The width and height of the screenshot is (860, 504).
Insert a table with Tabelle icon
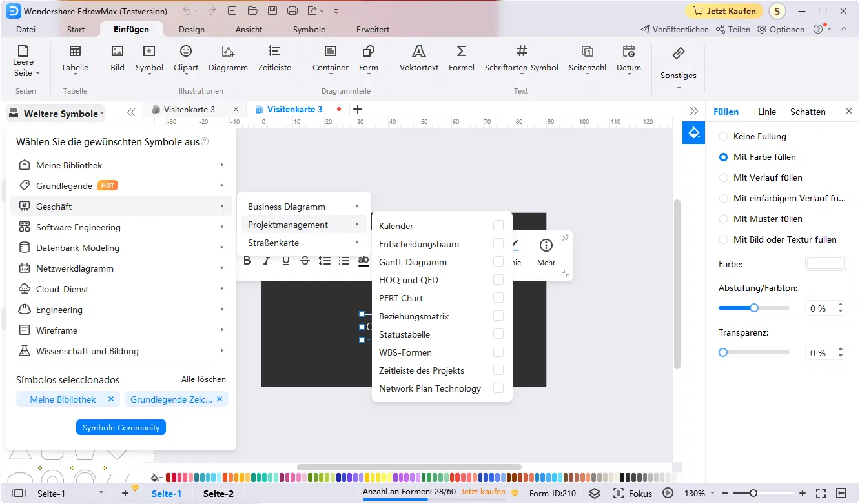(x=75, y=52)
